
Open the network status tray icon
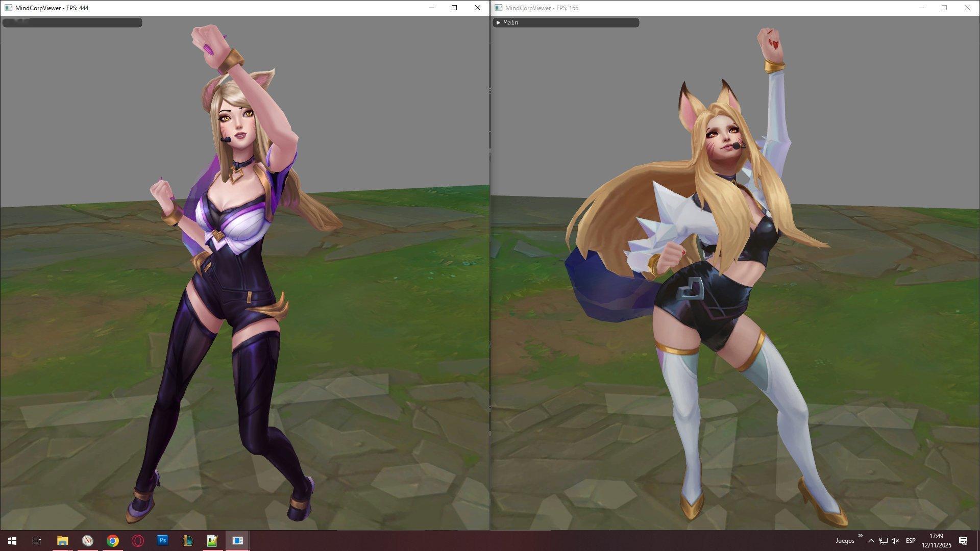(x=883, y=541)
